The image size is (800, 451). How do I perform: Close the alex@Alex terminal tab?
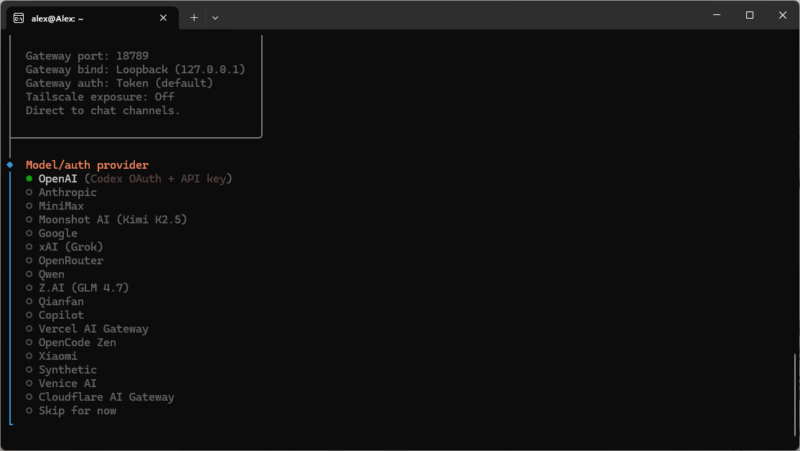[164, 17]
